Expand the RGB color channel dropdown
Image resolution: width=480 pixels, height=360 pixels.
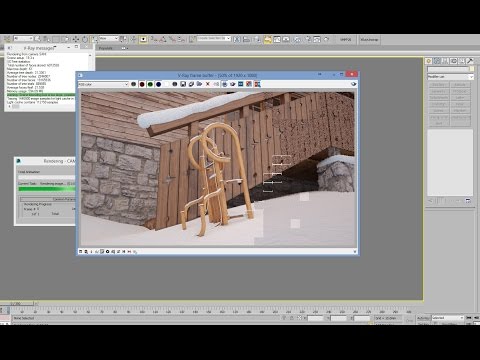coord(103,84)
